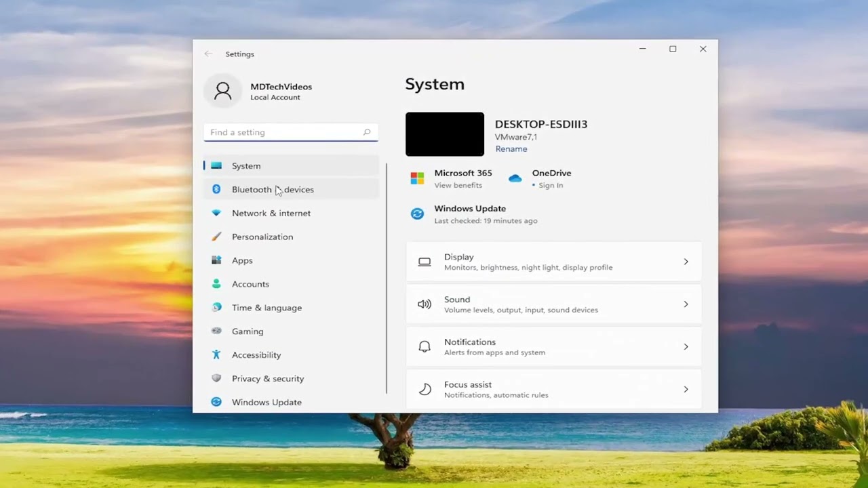Click Sign In under OneDrive
This screenshot has width=868, height=488.
coord(551,185)
